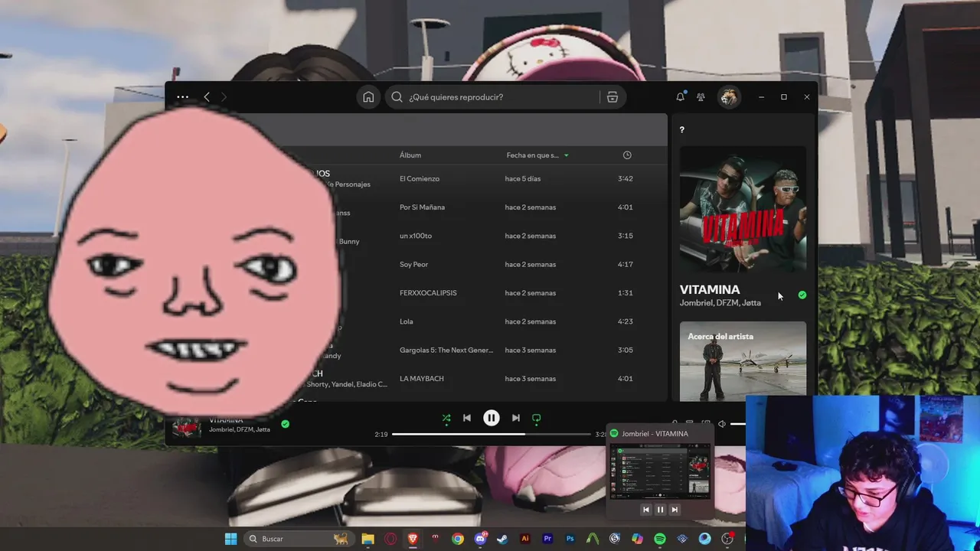Open Google Chrome from the taskbar
The height and width of the screenshot is (551, 980).
click(458, 539)
